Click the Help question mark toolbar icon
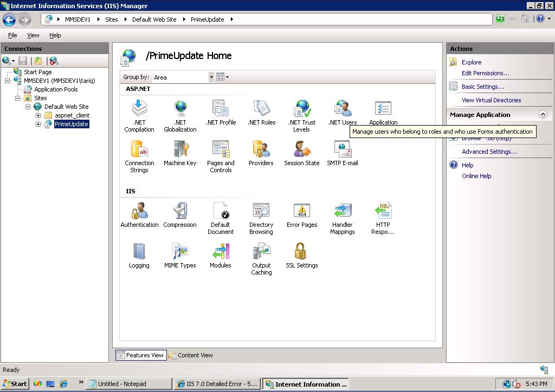The image size is (555, 392). point(540,19)
